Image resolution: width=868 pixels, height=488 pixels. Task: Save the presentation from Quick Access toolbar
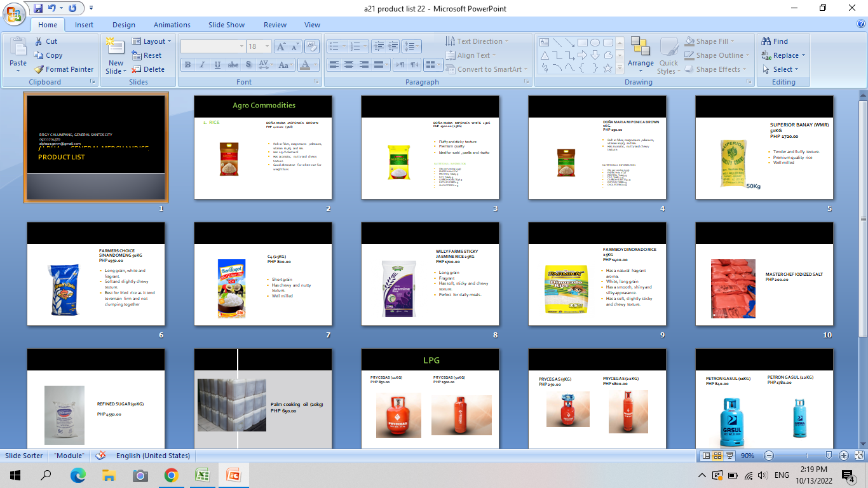tap(39, 8)
